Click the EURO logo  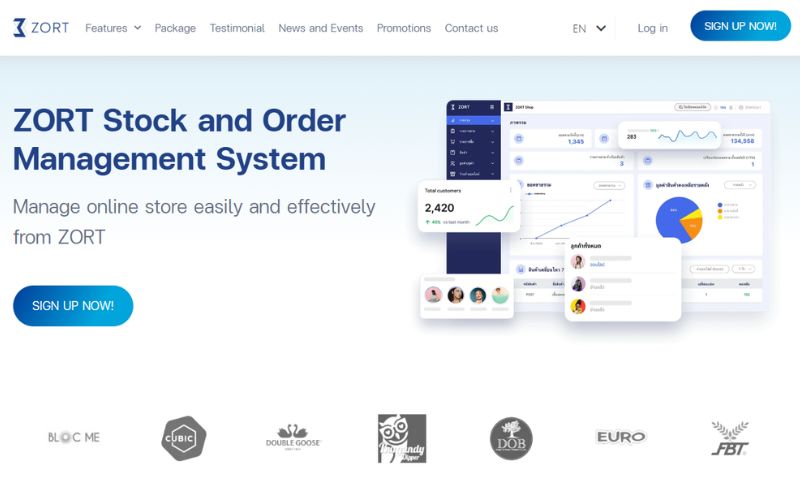point(621,437)
